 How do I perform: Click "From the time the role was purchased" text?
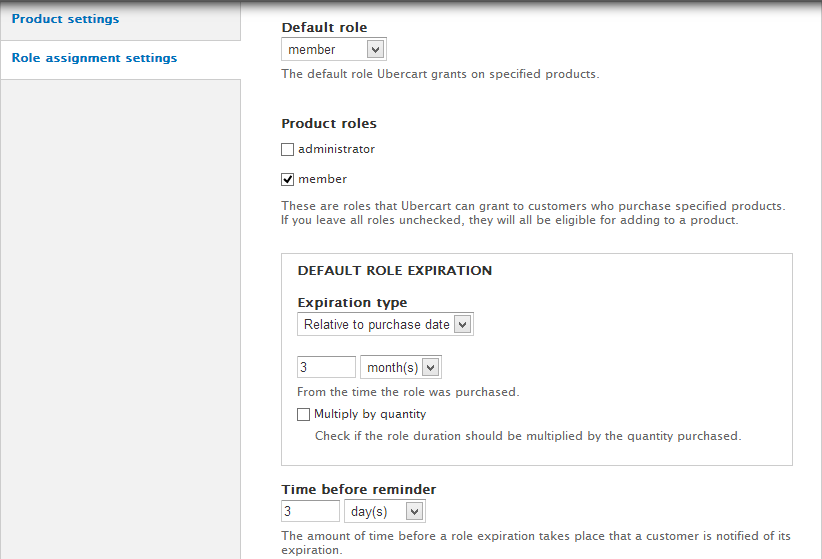tap(408, 392)
